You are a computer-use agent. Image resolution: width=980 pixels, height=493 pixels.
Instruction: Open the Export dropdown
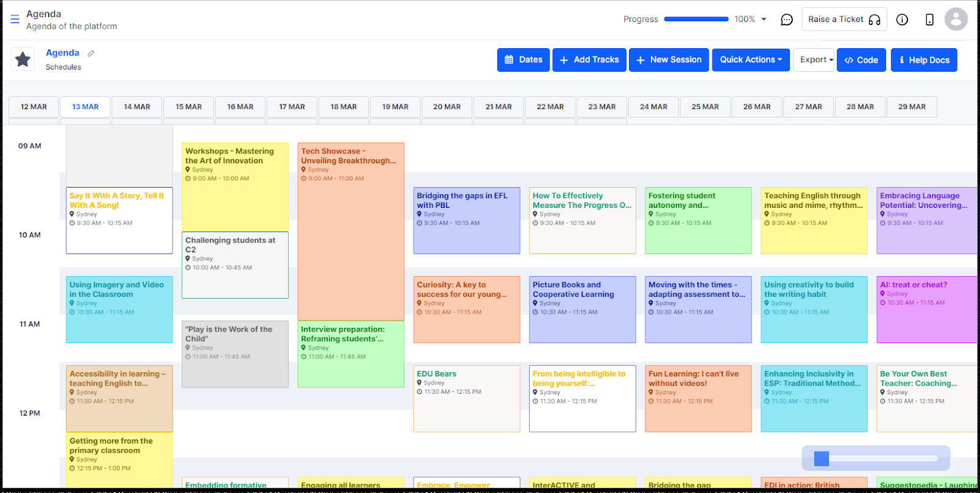[x=814, y=60]
